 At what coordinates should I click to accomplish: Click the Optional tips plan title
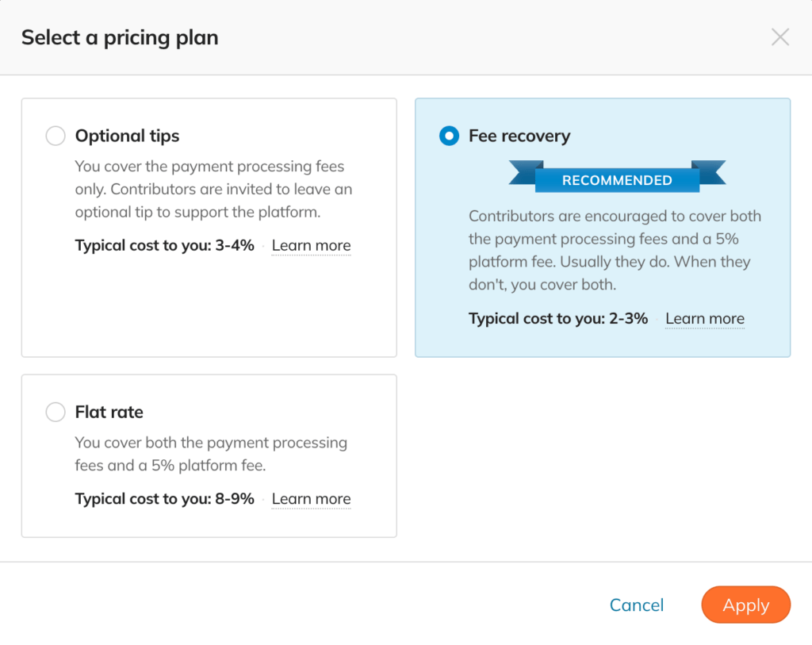point(128,136)
